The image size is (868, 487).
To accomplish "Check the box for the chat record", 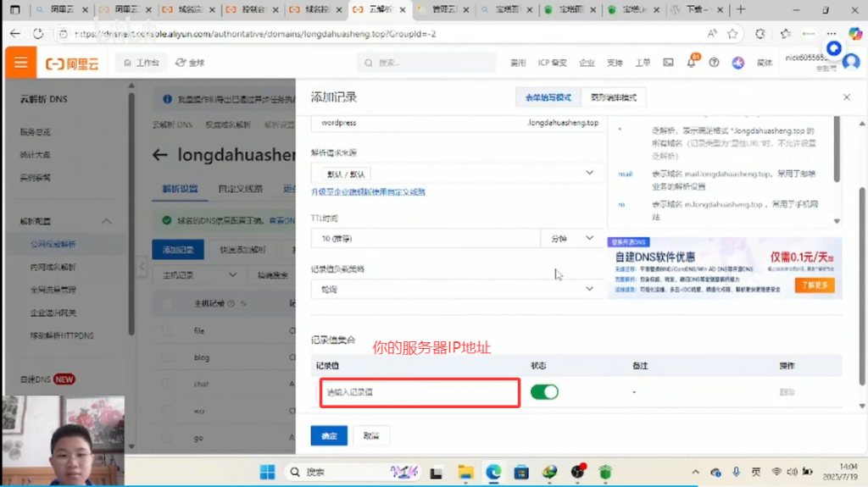I will point(167,384).
